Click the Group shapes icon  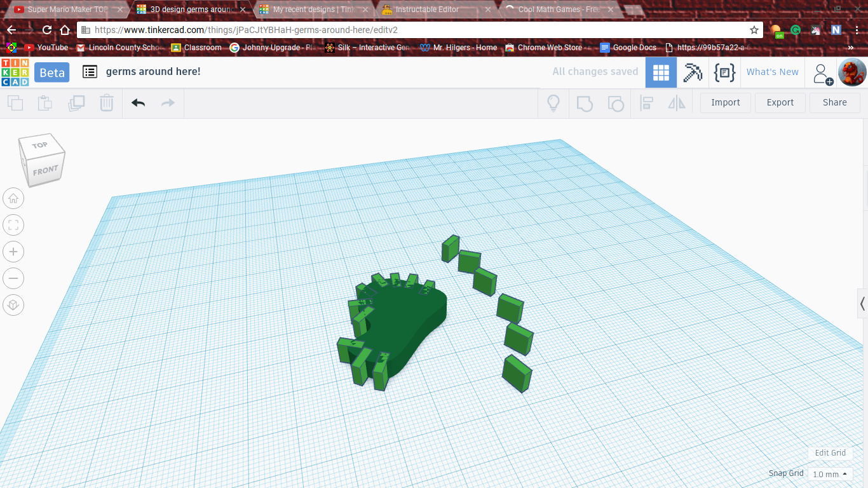click(x=585, y=103)
